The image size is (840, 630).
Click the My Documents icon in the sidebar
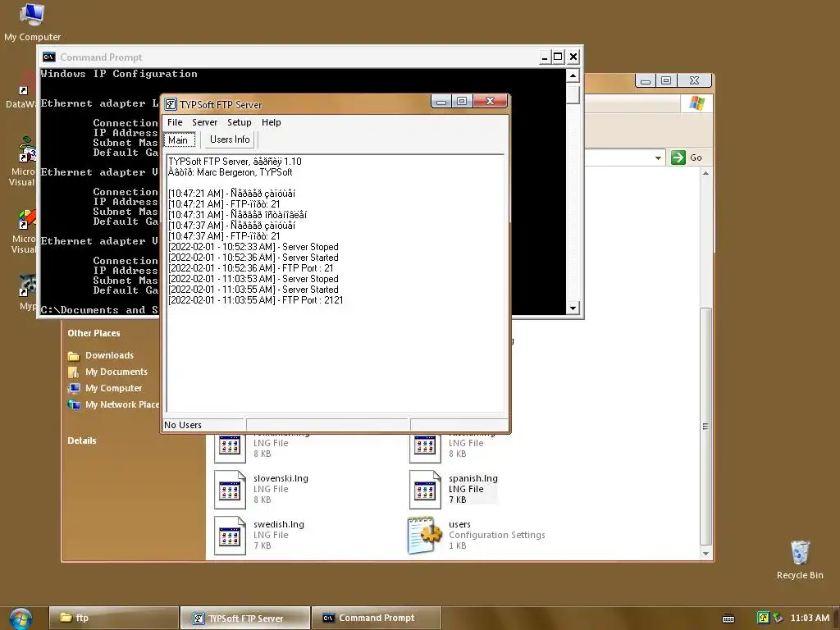tap(73, 372)
